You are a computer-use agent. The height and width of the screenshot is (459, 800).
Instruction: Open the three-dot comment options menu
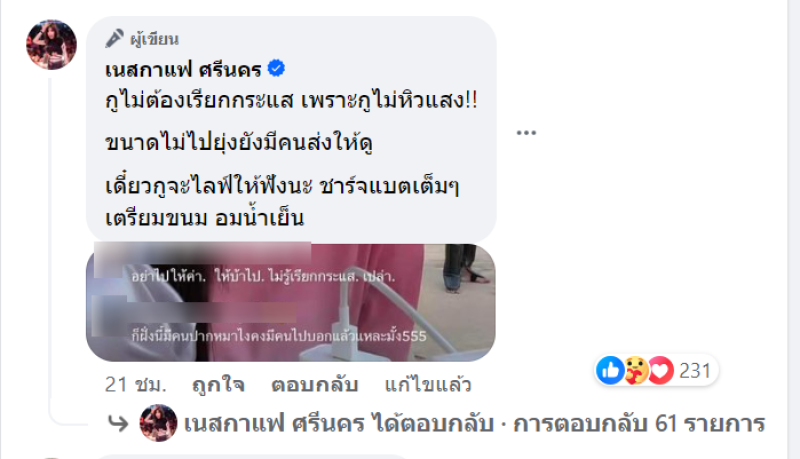click(x=526, y=133)
